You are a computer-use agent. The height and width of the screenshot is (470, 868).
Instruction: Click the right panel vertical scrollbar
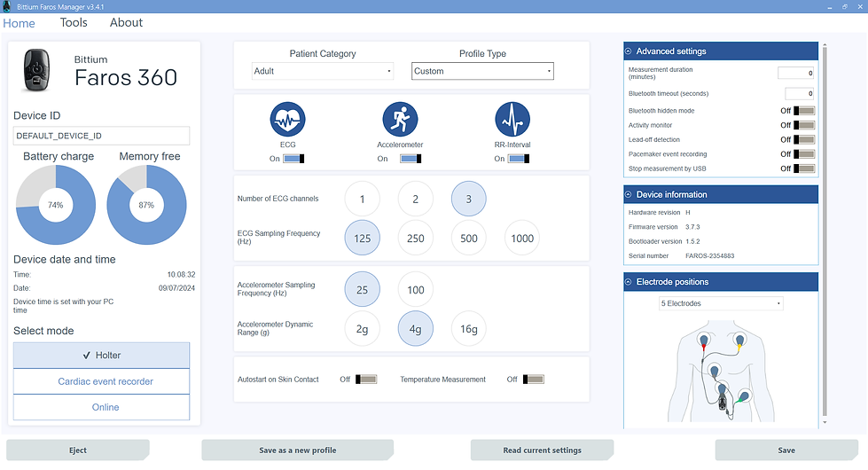(825, 232)
